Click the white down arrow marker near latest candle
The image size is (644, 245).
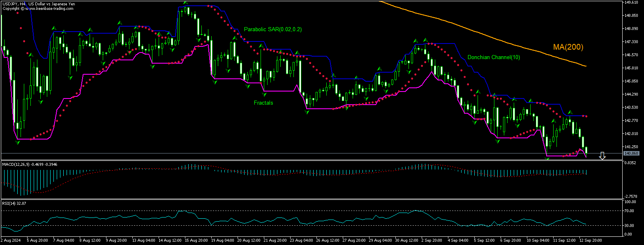602,156
